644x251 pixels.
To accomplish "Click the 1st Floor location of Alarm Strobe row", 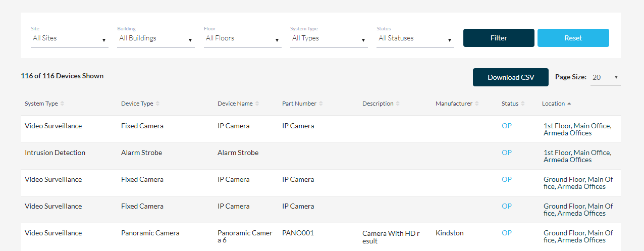I will click(577, 156).
